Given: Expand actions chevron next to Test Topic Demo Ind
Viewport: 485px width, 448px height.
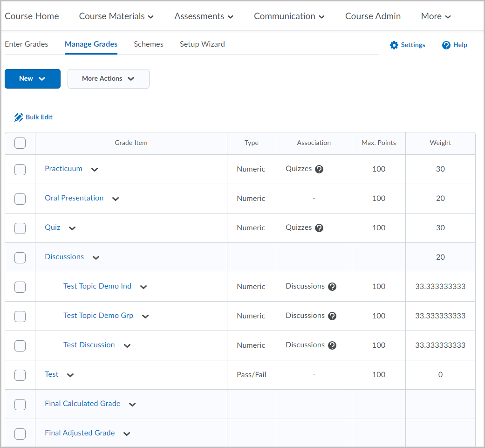Looking at the screenshot, I should 143,287.
